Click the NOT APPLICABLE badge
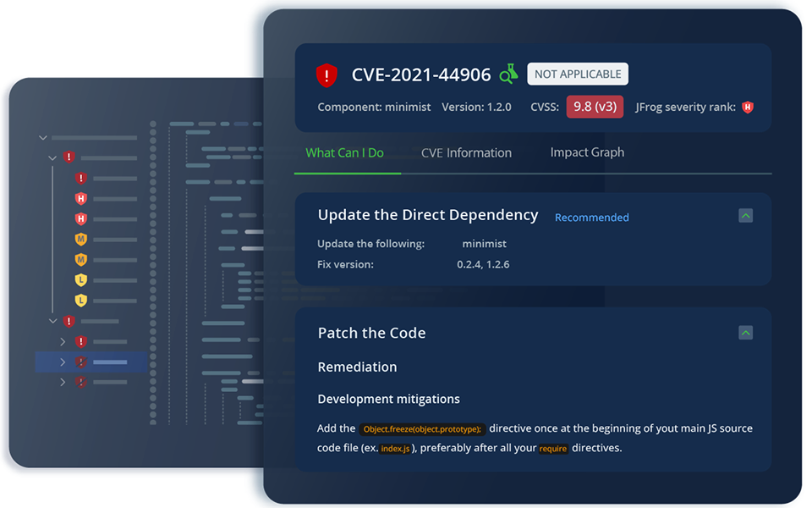Image resolution: width=812 pixels, height=508 pixels. click(578, 75)
